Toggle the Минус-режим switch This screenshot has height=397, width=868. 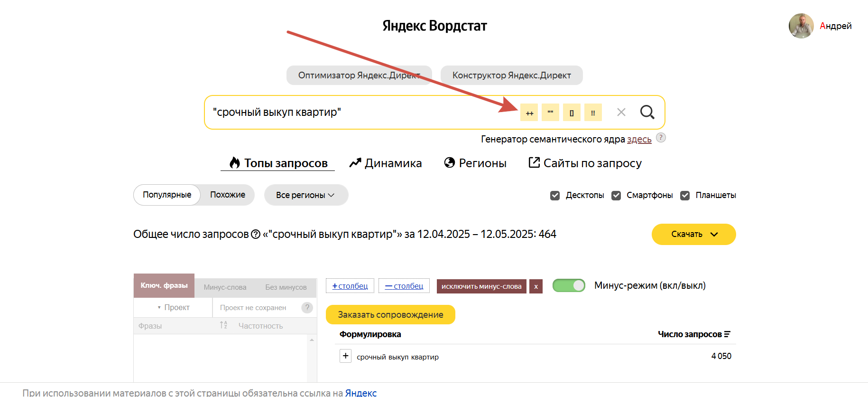pyautogui.click(x=569, y=285)
